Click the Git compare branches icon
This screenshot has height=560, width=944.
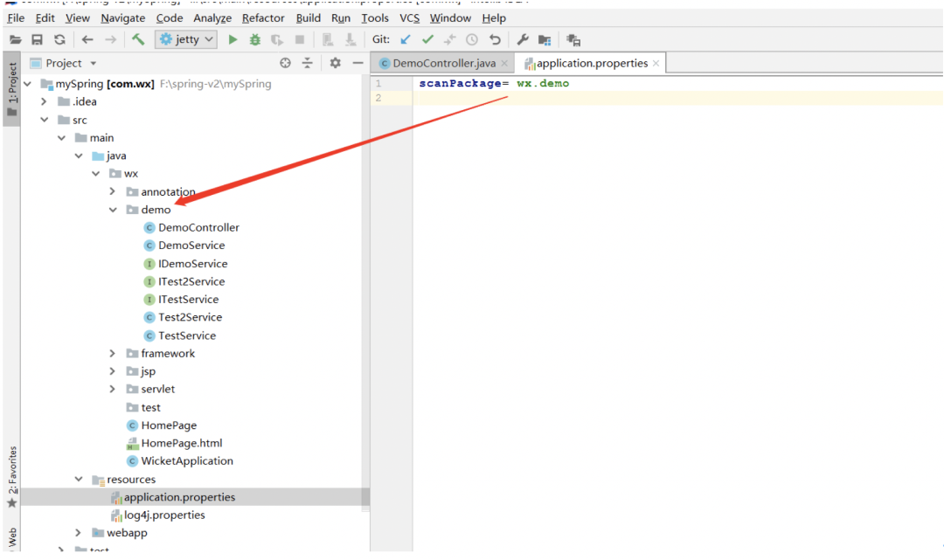(450, 39)
